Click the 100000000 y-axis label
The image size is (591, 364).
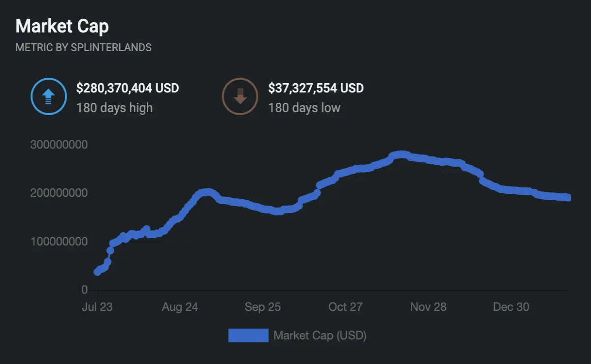pyautogui.click(x=59, y=242)
